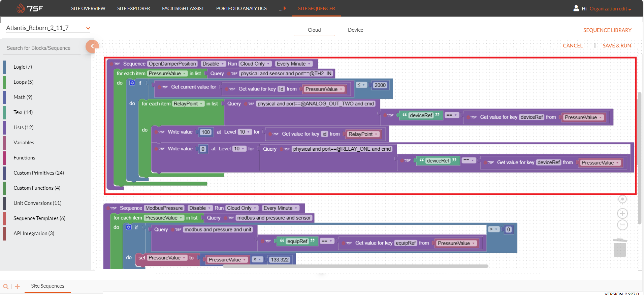Click the search magnifier icon beside Site Sequences
The image size is (644, 295).
(x=6, y=287)
